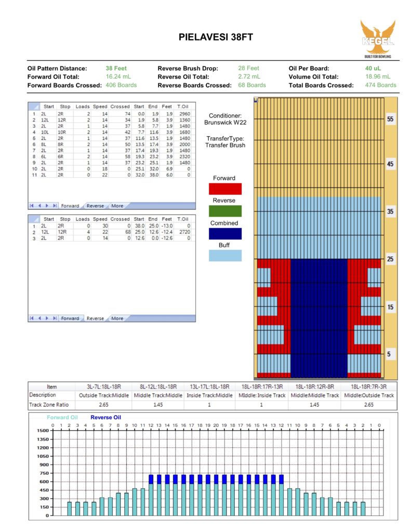This screenshot has width=411, height=532.
Task: Click the '2720' T.Oil cell in Reverse loads table
Action: 183,232
